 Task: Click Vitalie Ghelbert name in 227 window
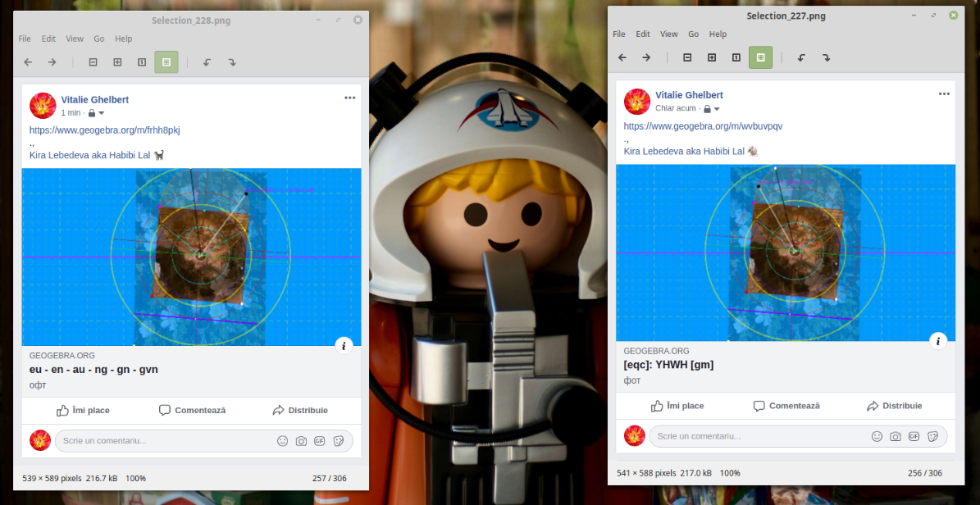[690, 95]
